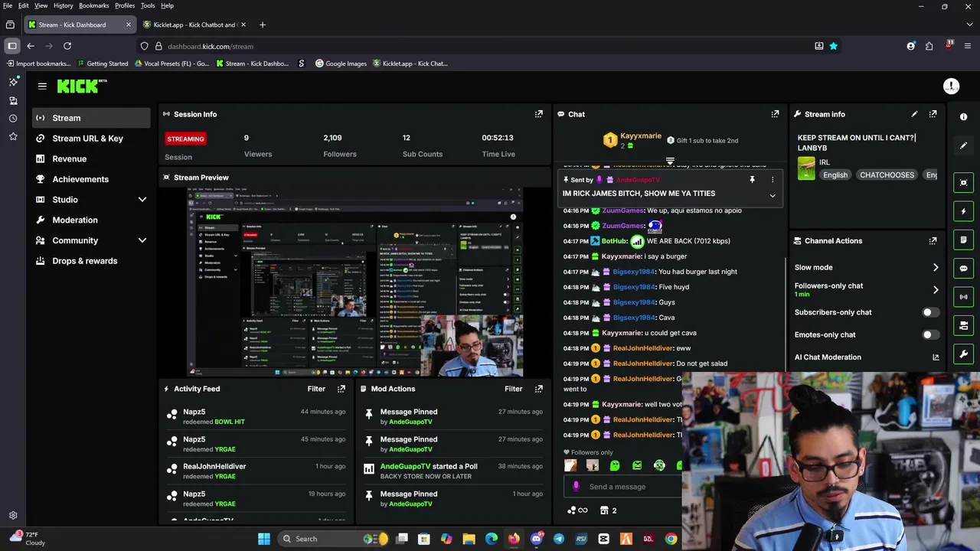Pop out the Activity Feed panel
This screenshot has width=980, height=551.
point(341,389)
